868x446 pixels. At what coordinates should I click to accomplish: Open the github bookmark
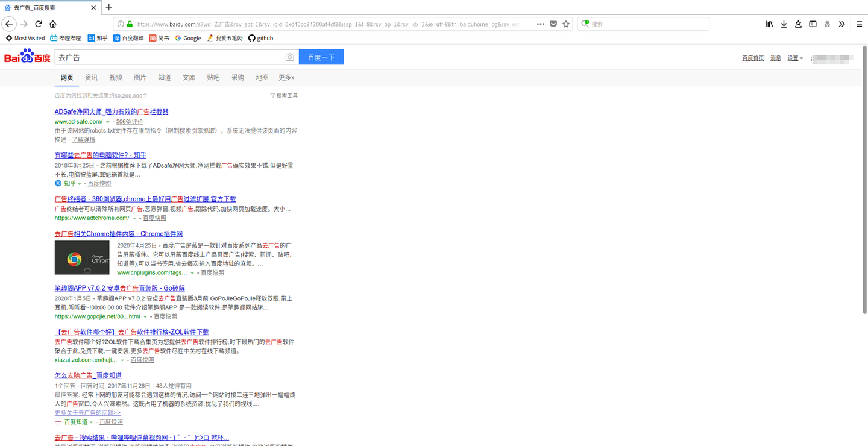click(260, 38)
